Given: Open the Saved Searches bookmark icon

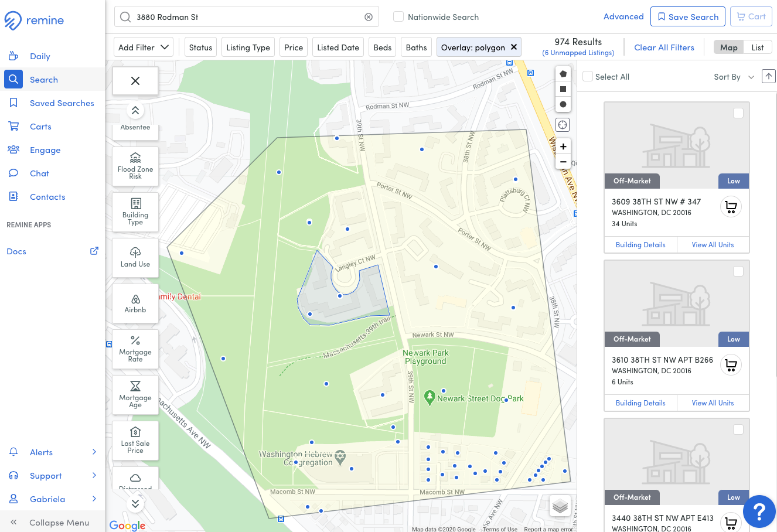Looking at the screenshot, I should [13, 103].
